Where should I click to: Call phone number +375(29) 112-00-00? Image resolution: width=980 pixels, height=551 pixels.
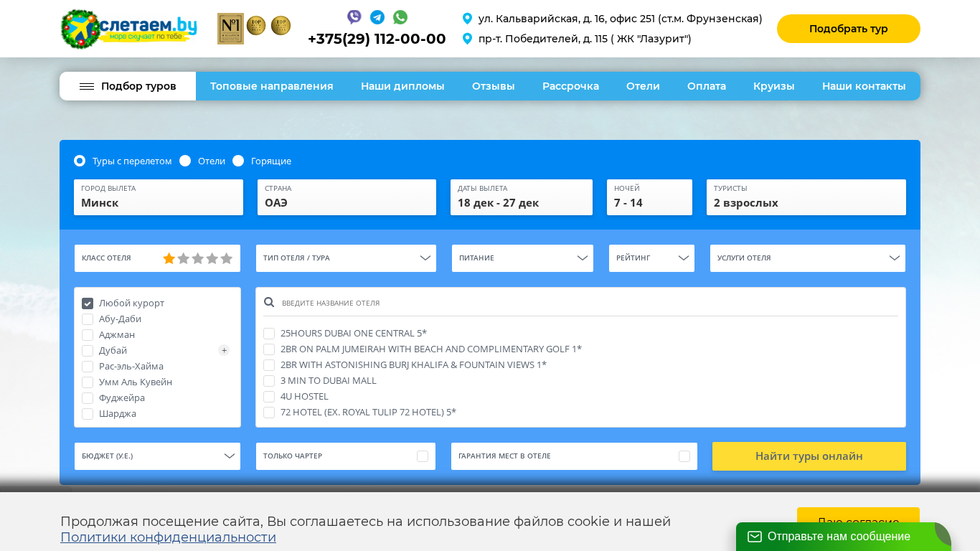(377, 39)
